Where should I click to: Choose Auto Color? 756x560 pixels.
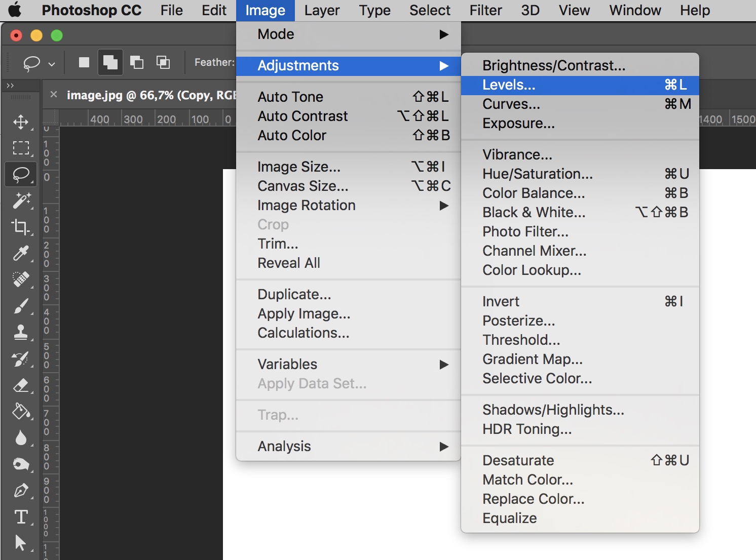click(x=349, y=136)
